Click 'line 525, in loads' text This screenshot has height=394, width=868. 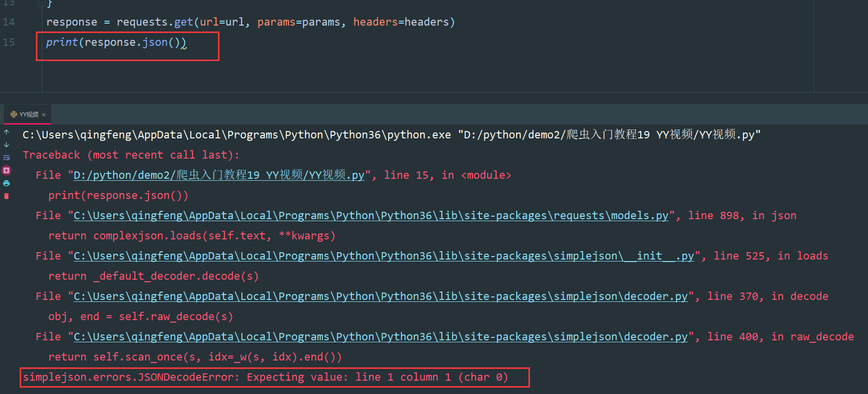point(771,256)
